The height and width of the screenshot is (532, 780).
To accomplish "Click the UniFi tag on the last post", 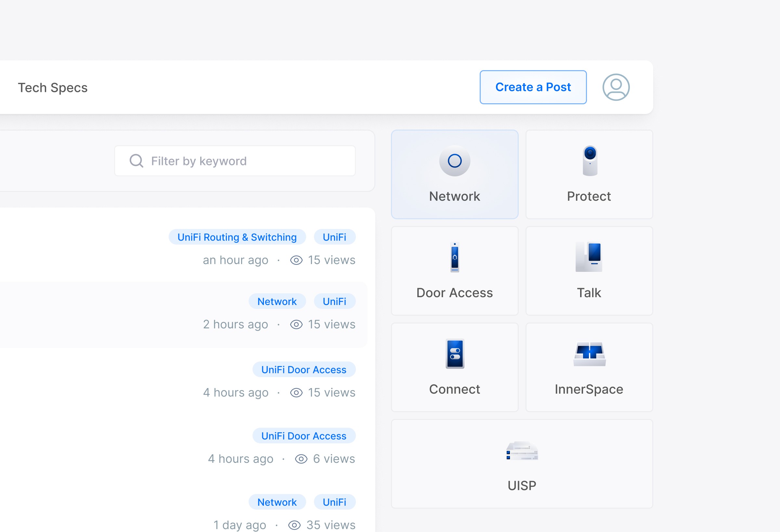I will tap(334, 502).
